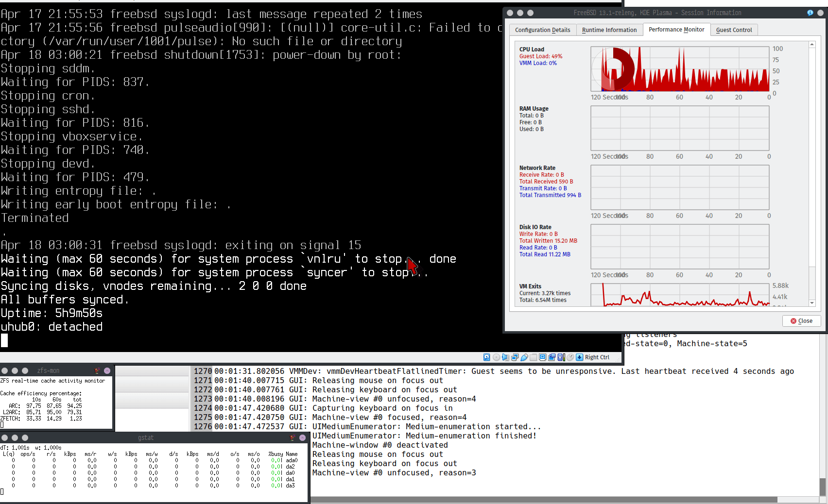
Task: Click the display settings status icon
Action: pos(542,357)
